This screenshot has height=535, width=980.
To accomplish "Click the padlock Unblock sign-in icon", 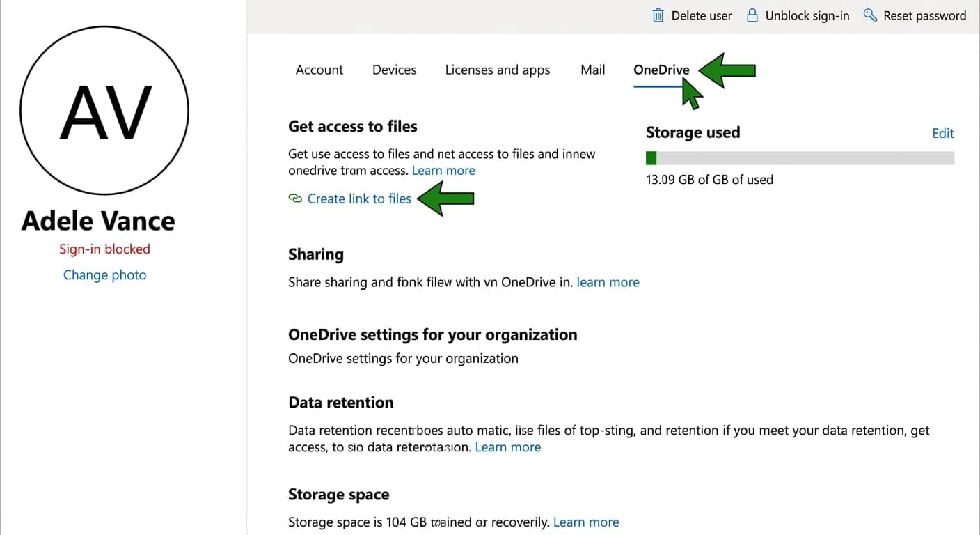I will 752,15.
